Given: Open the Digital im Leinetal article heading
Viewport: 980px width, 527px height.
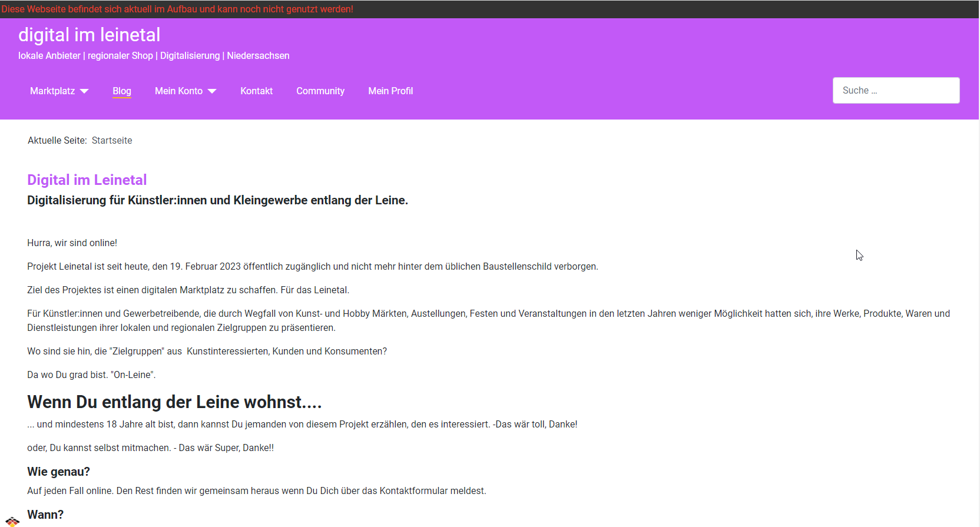Looking at the screenshot, I should 87,180.
